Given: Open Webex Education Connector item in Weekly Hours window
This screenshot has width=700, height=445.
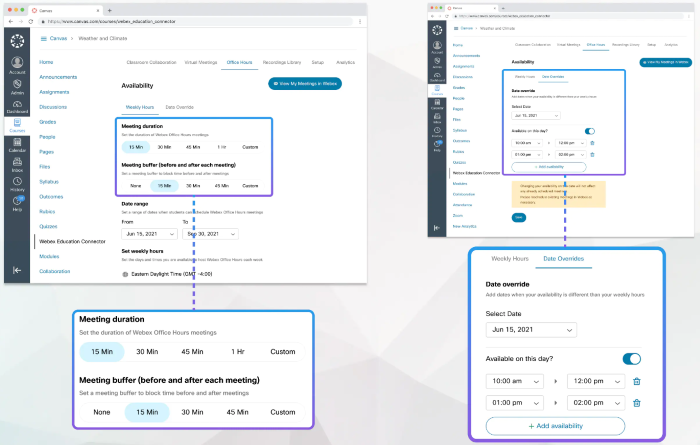Looking at the screenshot, I should [72, 241].
